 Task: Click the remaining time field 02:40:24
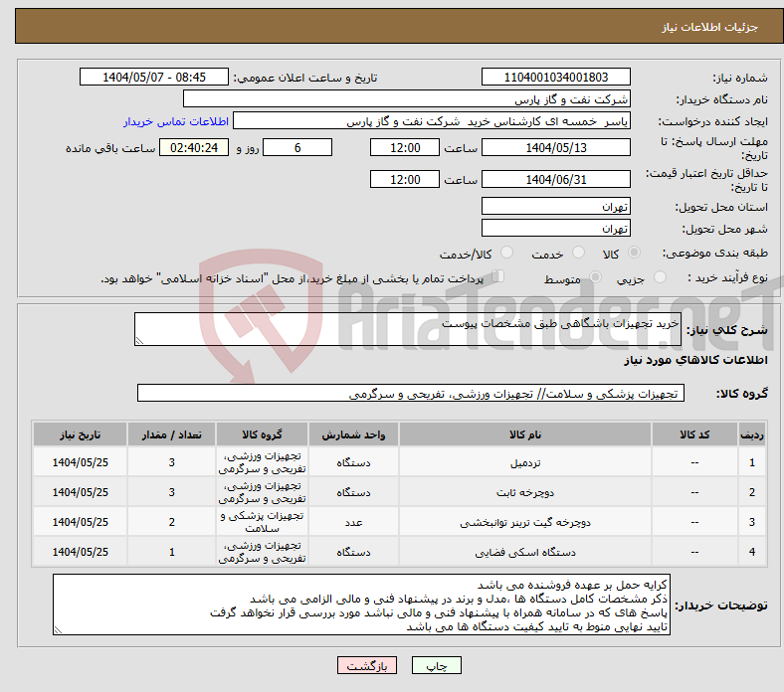click(194, 147)
